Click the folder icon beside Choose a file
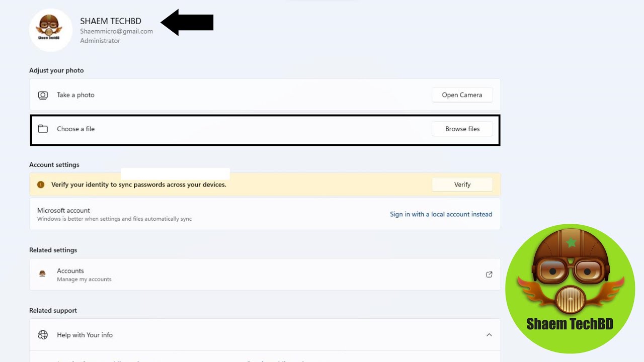644x362 pixels. 43,129
